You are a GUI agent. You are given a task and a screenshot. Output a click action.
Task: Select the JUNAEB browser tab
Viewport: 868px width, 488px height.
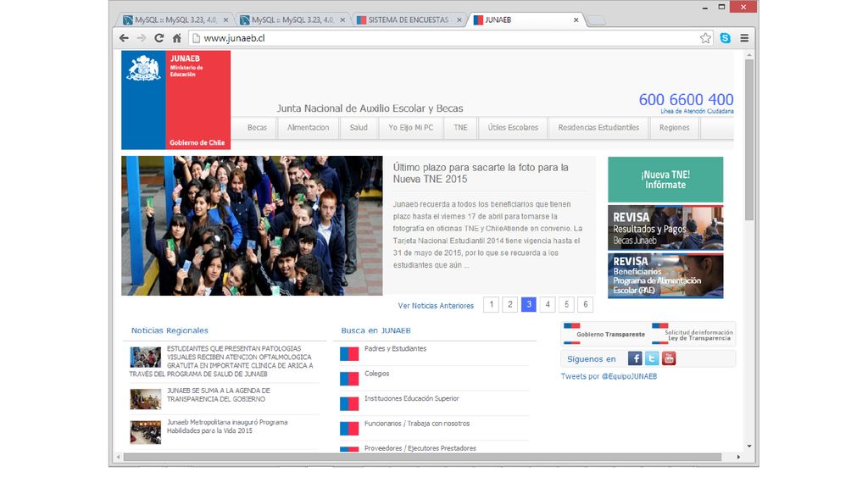(526, 20)
